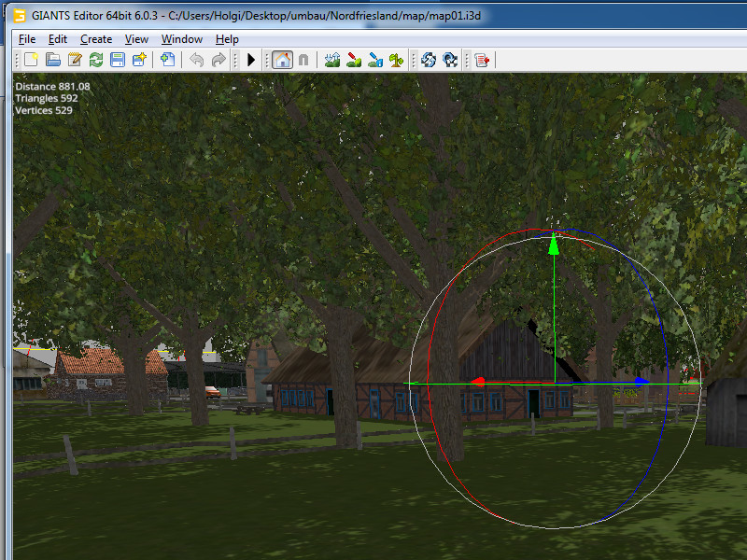Click the Reload (green arrows) icon
Image resolution: width=747 pixels, height=560 pixels.
pyautogui.click(x=96, y=60)
